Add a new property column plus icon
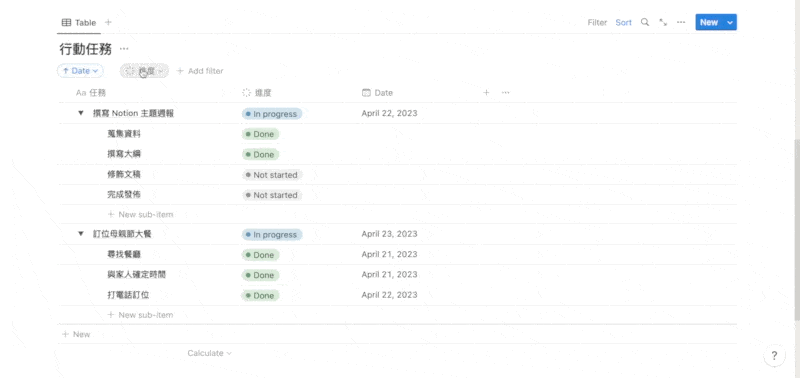Viewport: 800px width, 378px height. [486, 92]
